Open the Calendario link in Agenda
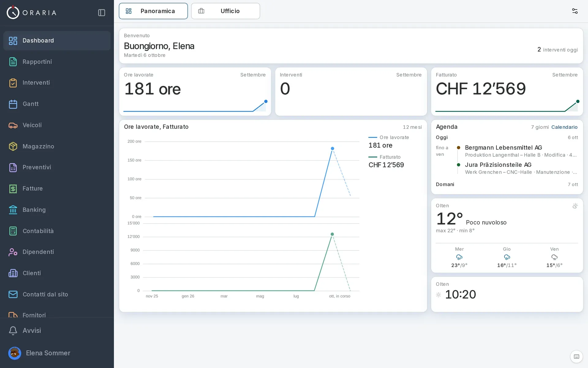588x368 pixels. (564, 127)
